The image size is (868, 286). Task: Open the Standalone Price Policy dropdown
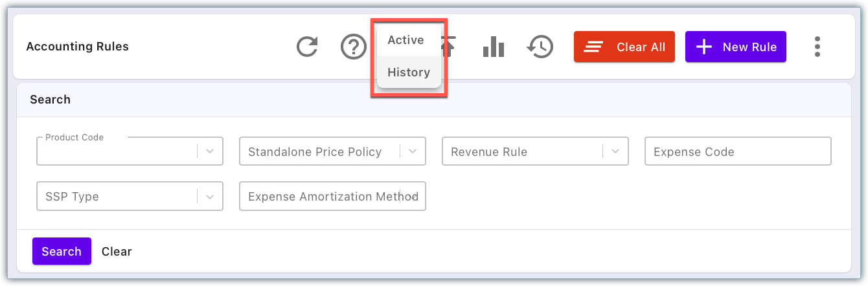click(413, 151)
